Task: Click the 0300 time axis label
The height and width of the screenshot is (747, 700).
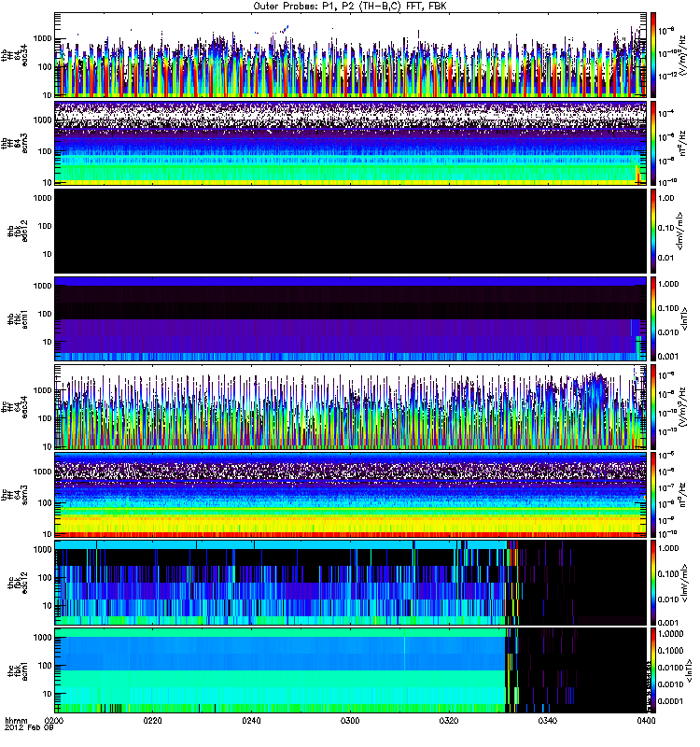Action: tap(350, 722)
